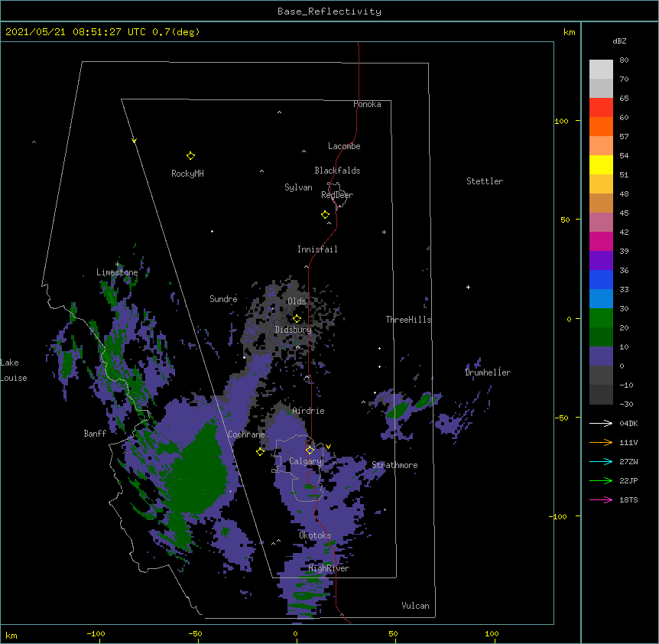Click the HighRiver label

(x=329, y=568)
